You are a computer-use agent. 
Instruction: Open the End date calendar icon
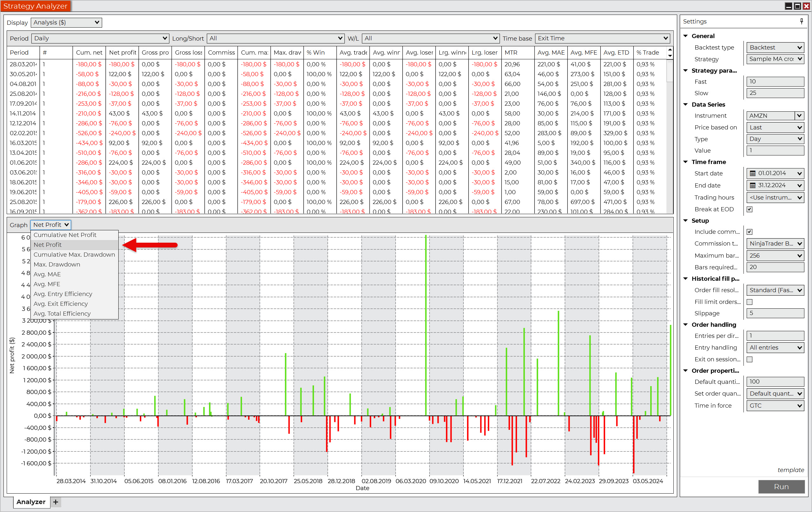[752, 185]
